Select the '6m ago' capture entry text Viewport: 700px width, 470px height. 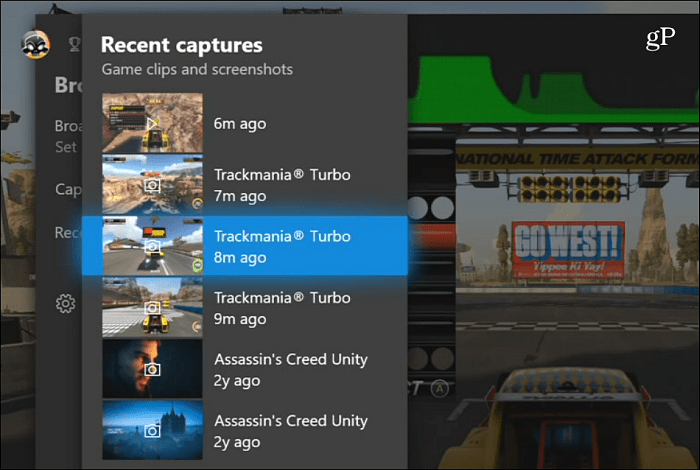tap(240, 124)
